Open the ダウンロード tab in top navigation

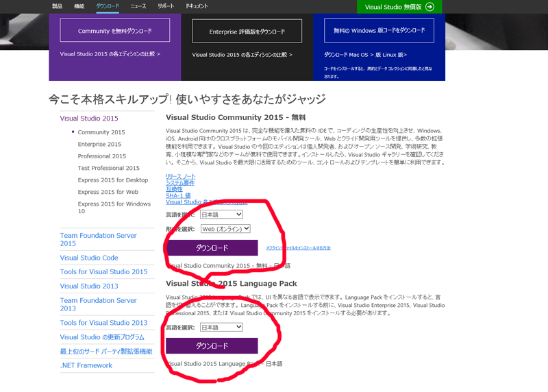107,5
